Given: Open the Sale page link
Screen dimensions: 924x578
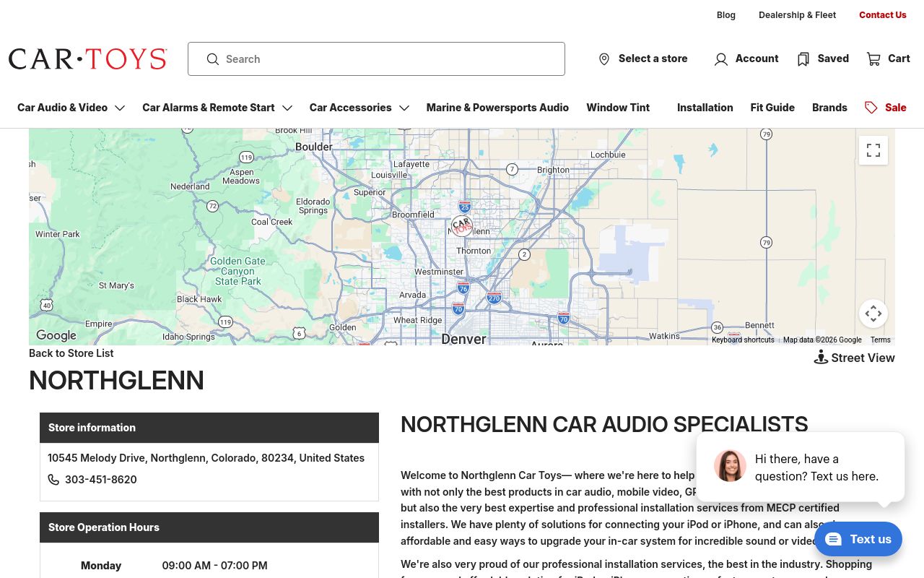Looking at the screenshot, I should point(896,108).
